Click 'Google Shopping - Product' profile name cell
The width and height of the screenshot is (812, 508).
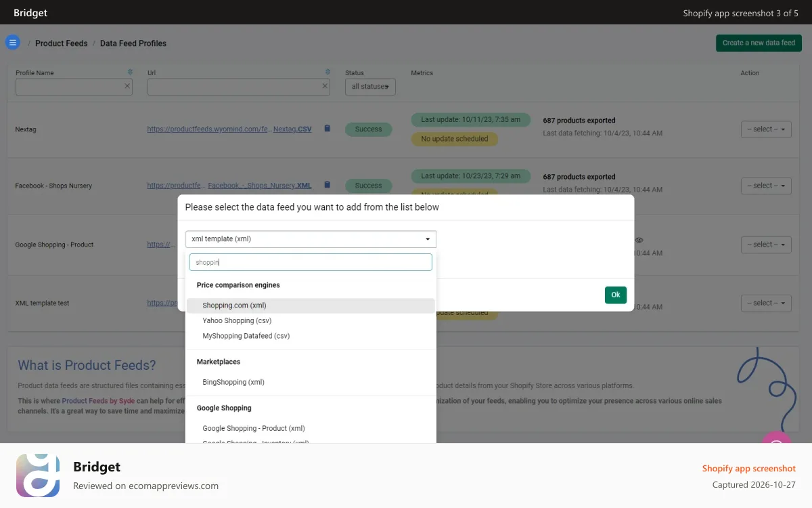pos(54,245)
